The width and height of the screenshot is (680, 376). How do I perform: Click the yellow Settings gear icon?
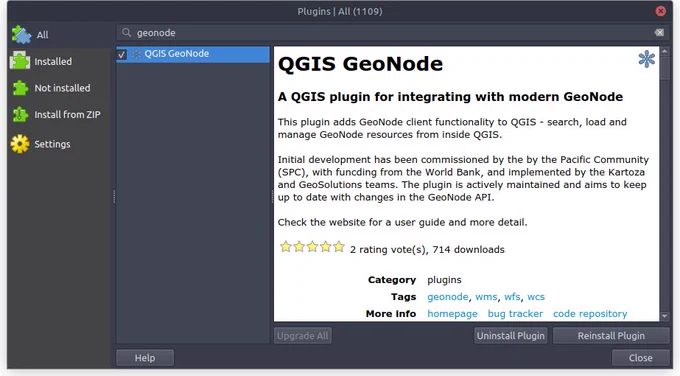[20, 144]
